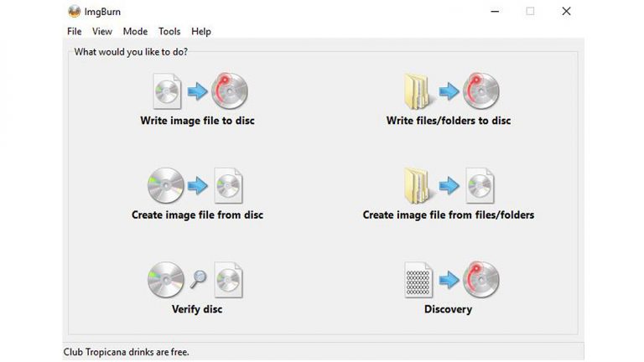
Task: Open the View menu
Action: 101,32
